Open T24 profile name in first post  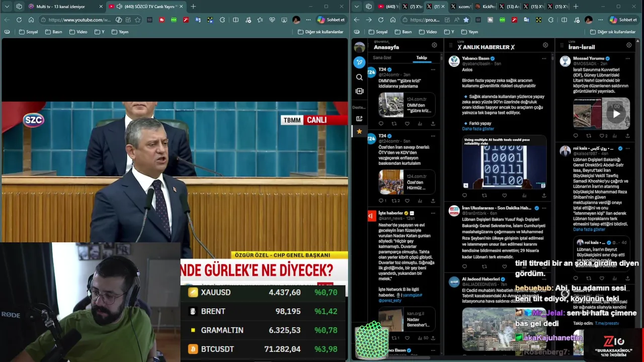(x=382, y=69)
